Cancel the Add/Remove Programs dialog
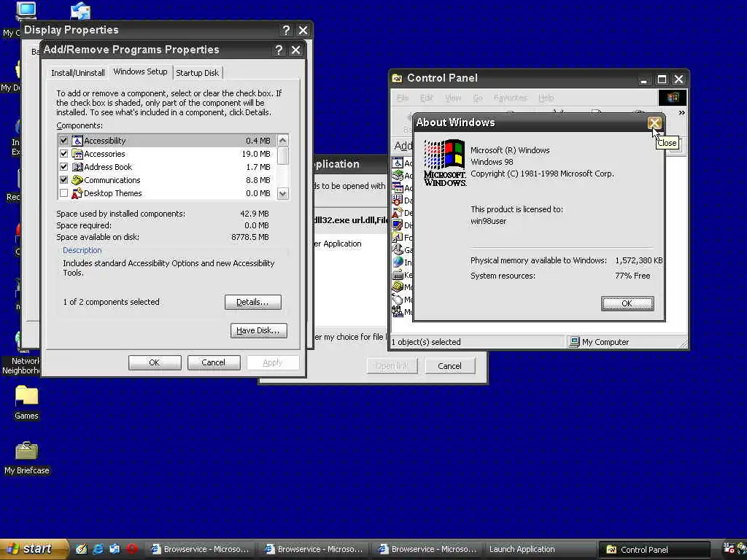This screenshot has width=747, height=560. [213, 362]
